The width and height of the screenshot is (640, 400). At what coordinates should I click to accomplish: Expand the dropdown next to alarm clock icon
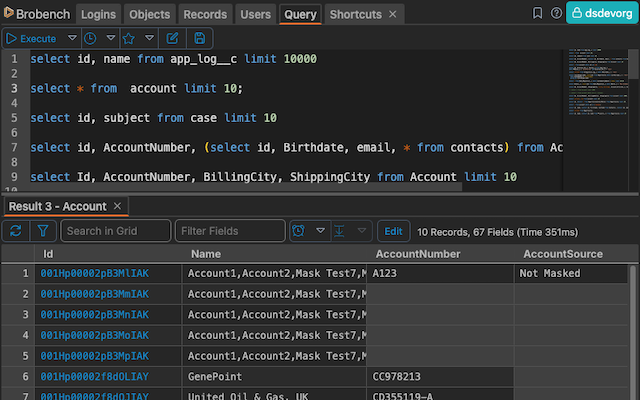pyautogui.click(x=321, y=231)
